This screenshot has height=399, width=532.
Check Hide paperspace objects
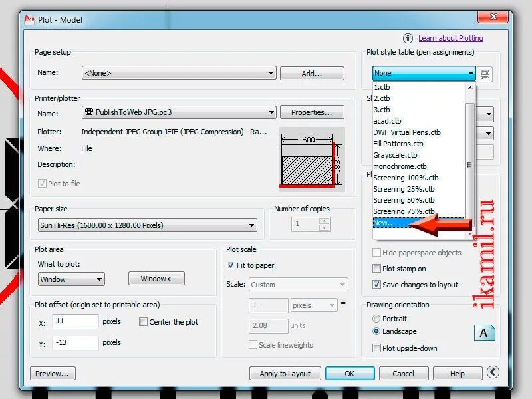(x=376, y=253)
